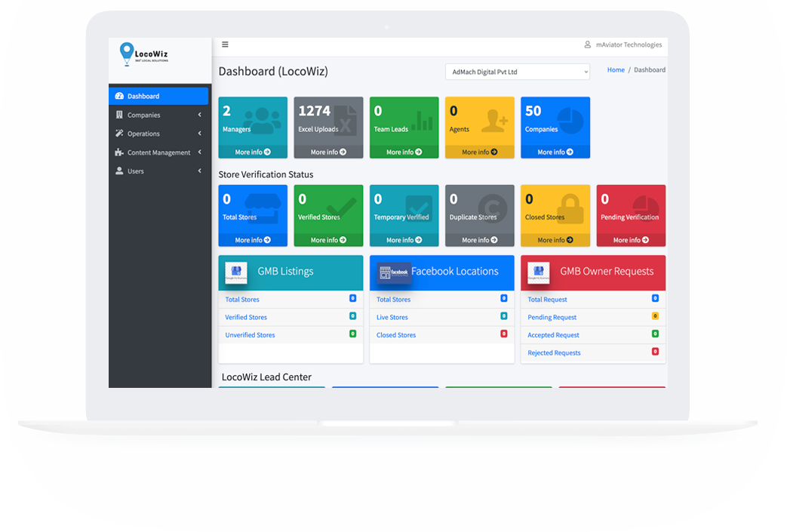The width and height of the screenshot is (787, 532).
Task: Click the user profile icon beside mAviator Technologies
Action: [x=588, y=45]
